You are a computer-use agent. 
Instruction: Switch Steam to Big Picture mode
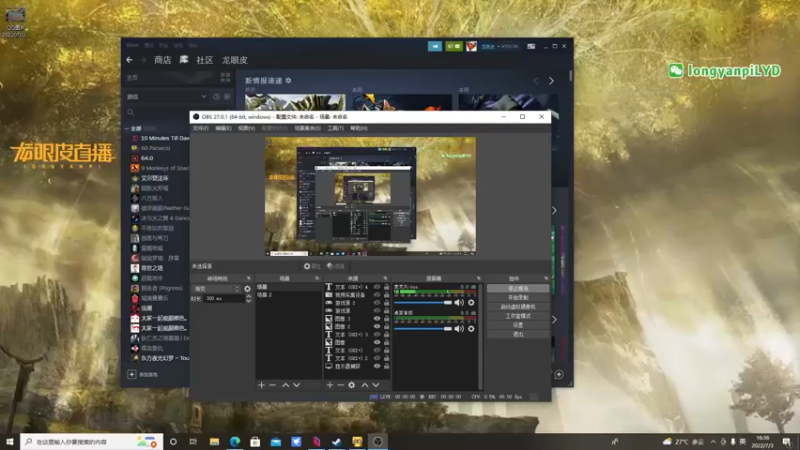point(531,46)
